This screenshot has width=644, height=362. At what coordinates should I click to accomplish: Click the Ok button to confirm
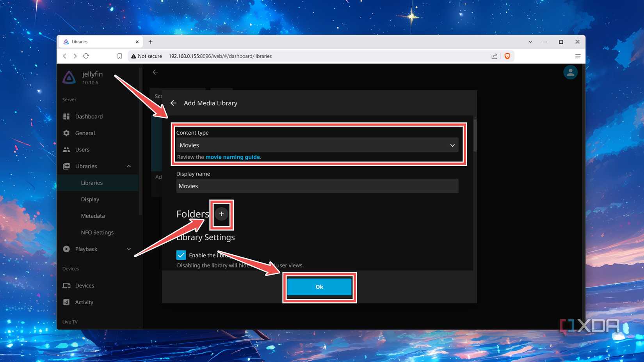pyautogui.click(x=319, y=287)
